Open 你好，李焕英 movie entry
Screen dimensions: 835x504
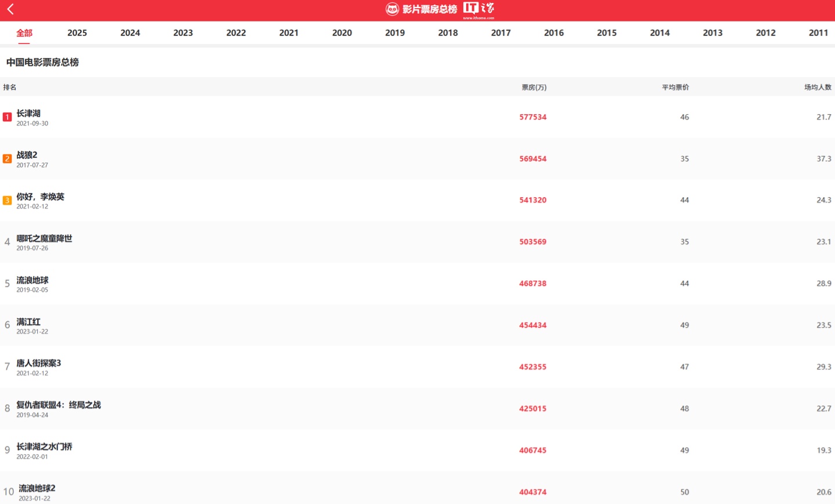coord(418,200)
